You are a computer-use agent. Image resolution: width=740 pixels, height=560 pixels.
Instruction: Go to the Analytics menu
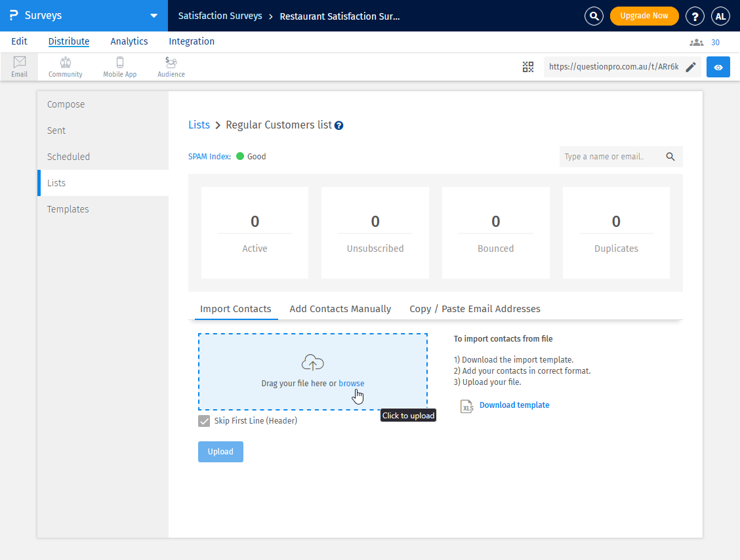point(129,41)
